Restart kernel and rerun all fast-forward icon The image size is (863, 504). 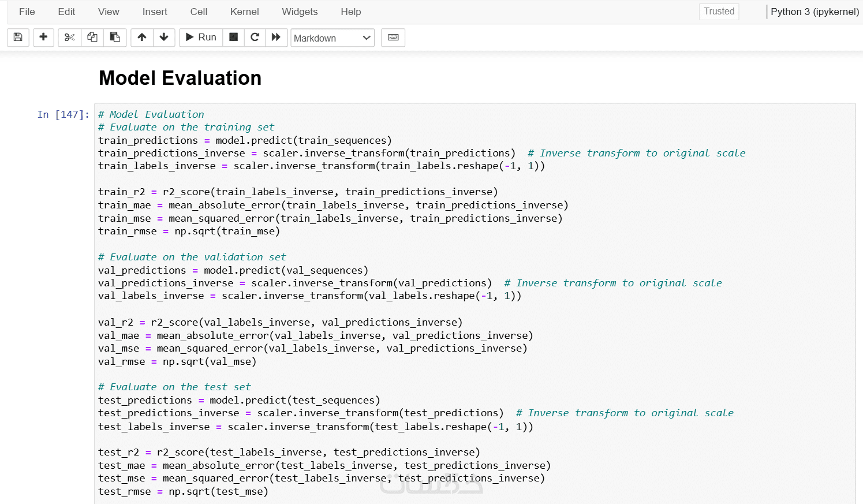pyautogui.click(x=276, y=38)
